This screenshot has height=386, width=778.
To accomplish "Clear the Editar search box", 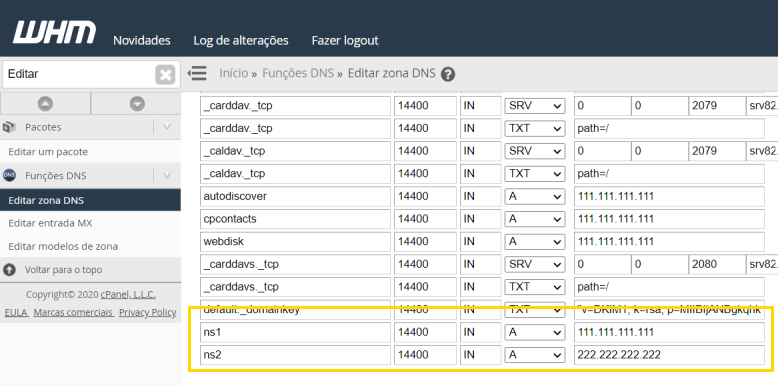I will click(165, 75).
